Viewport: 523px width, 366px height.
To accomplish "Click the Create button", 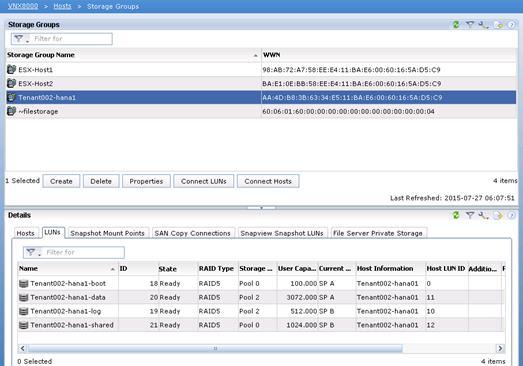I will click(61, 181).
